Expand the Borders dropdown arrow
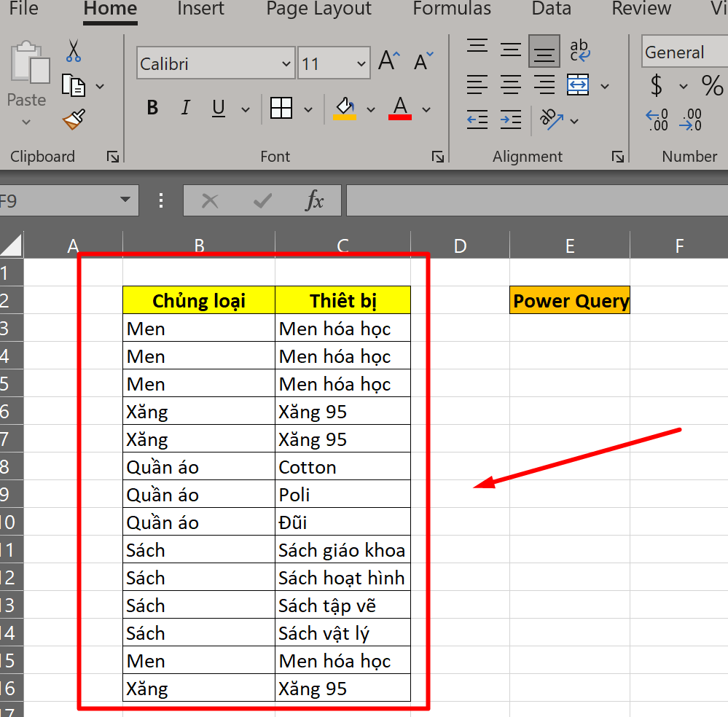The width and height of the screenshot is (728, 717). 308,108
